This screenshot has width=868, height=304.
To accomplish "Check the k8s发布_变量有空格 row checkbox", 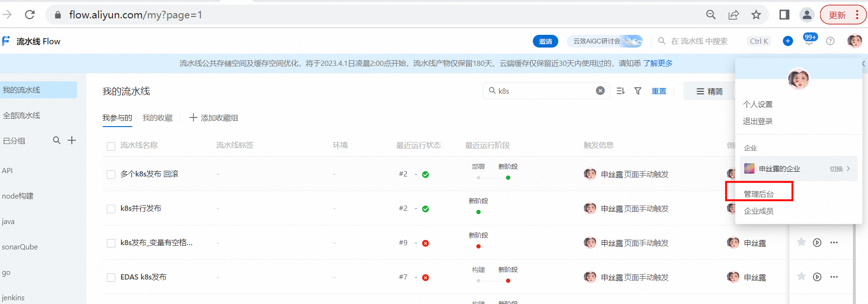I will (x=111, y=243).
